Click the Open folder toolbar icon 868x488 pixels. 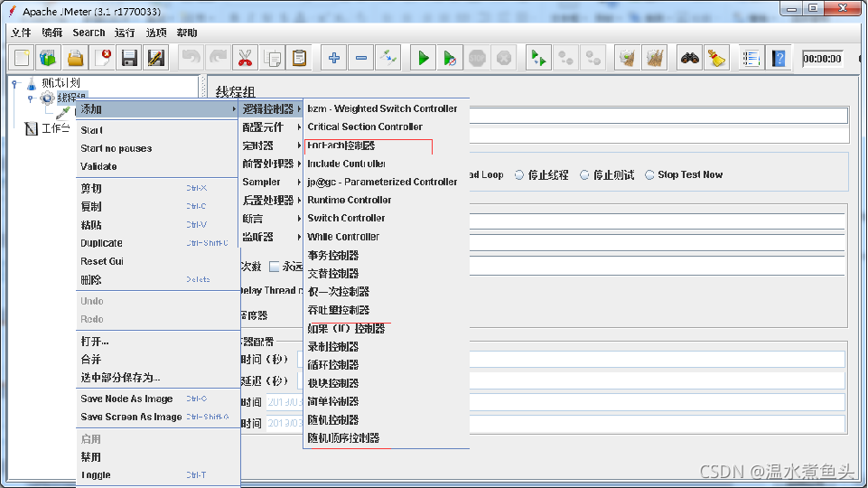point(75,58)
